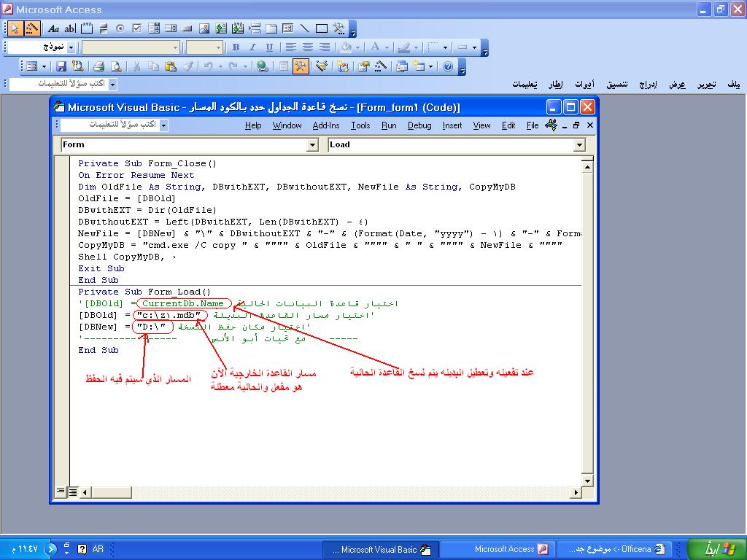Expand the Form object dropdown in code window
747x560 pixels.
pyautogui.click(x=312, y=145)
